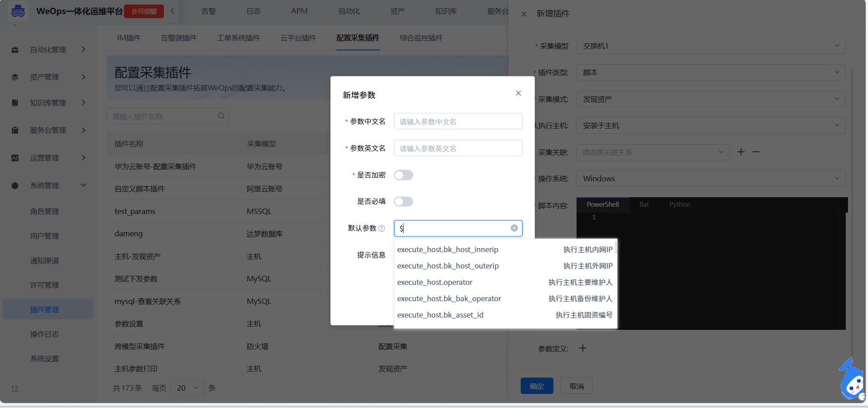
Task: Open the 采集模型 dropdown
Action: coord(710,46)
